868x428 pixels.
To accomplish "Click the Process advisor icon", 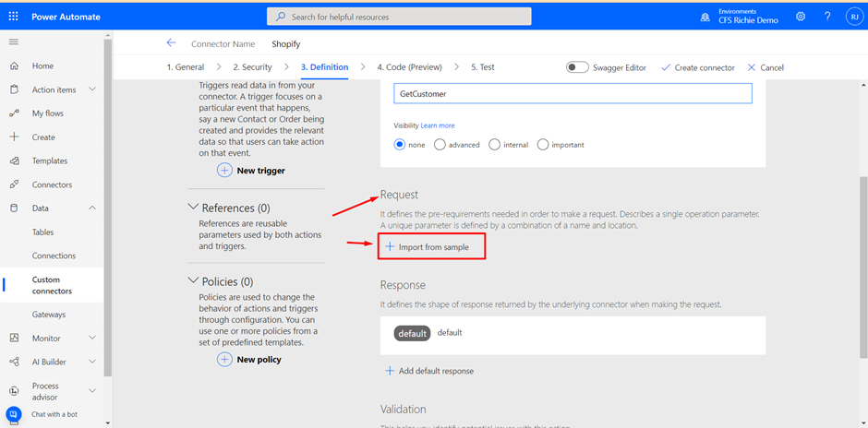I will [x=15, y=391].
